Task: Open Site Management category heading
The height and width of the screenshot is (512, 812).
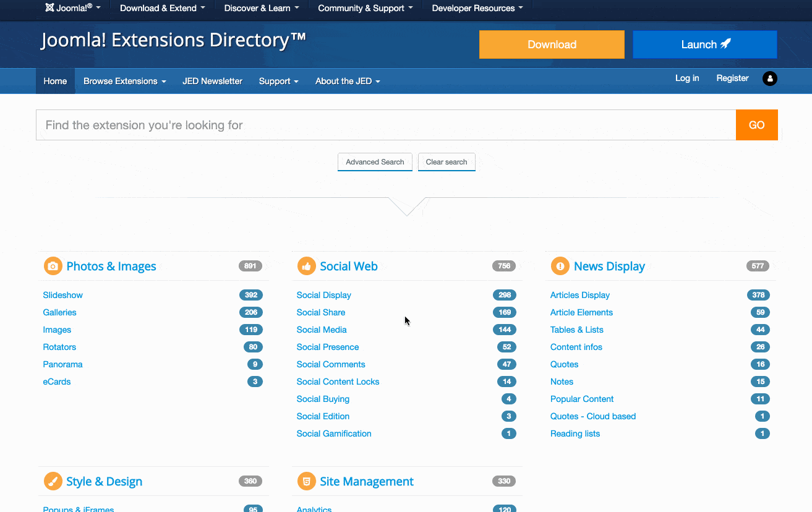Action: coord(367,482)
